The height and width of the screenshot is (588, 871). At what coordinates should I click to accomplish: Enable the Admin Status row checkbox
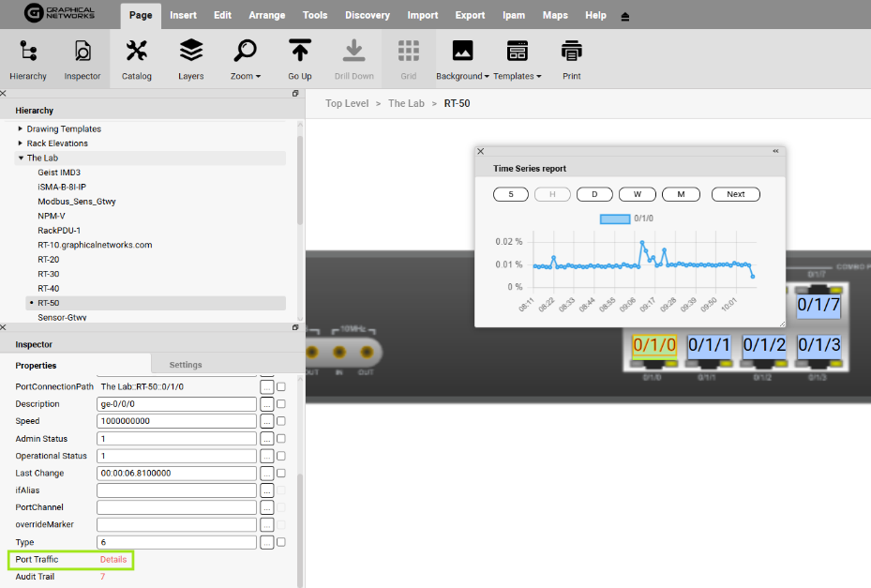[x=281, y=439]
